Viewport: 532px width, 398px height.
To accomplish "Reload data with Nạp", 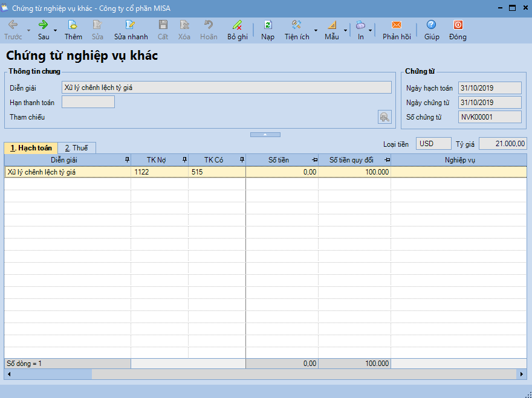I will click(268, 30).
